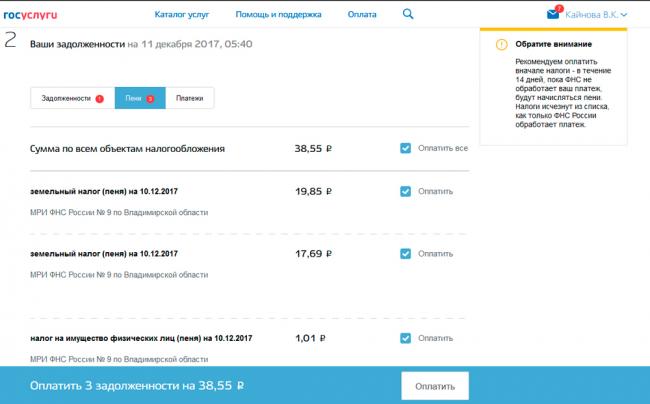Uncheck Оплатить for the 17,69 ₽ land tax
Screen dimensions: 650x404
coord(405,254)
